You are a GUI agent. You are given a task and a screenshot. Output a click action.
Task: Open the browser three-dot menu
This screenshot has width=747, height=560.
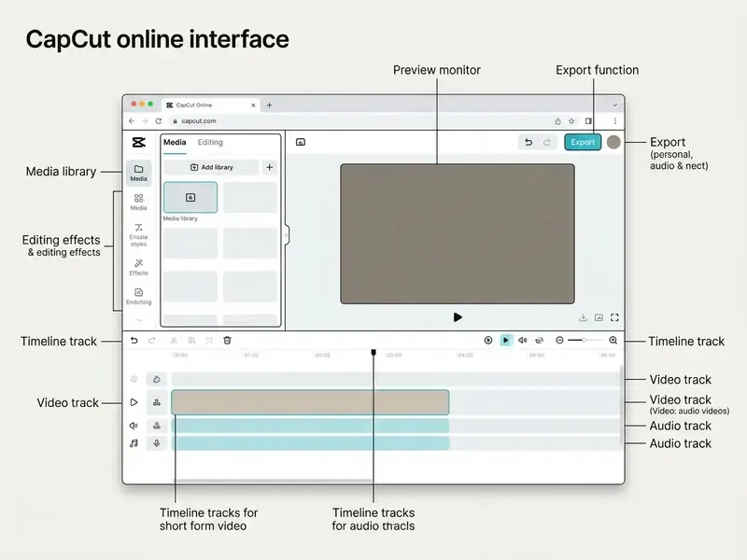click(x=615, y=121)
